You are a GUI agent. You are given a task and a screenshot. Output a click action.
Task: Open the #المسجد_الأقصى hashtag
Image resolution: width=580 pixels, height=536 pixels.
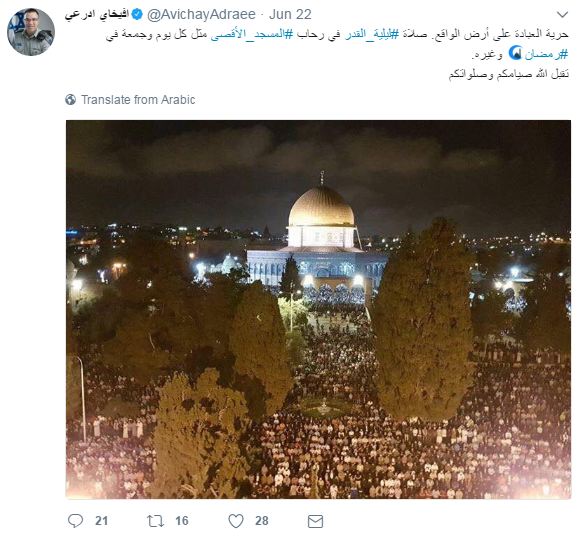coord(252,34)
